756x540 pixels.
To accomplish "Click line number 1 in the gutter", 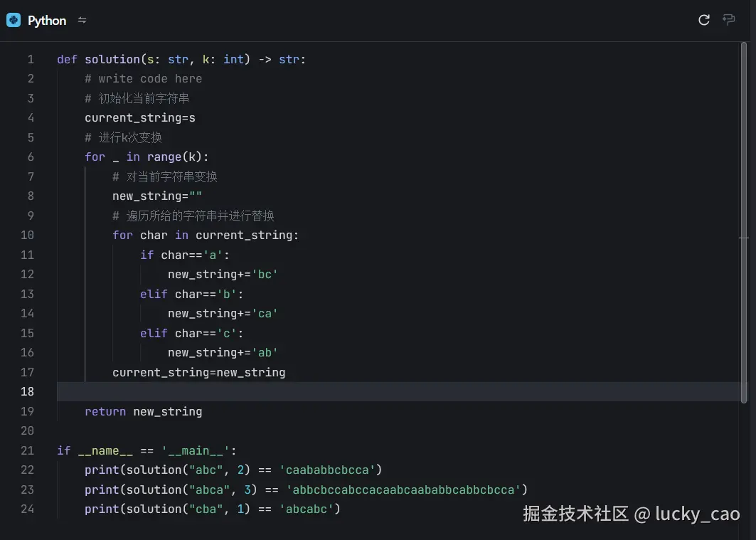I will tap(31, 59).
